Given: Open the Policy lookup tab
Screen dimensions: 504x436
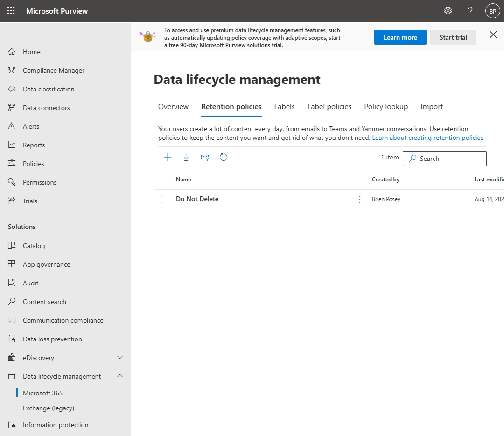Looking at the screenshot, I should (x=385, y=106).
